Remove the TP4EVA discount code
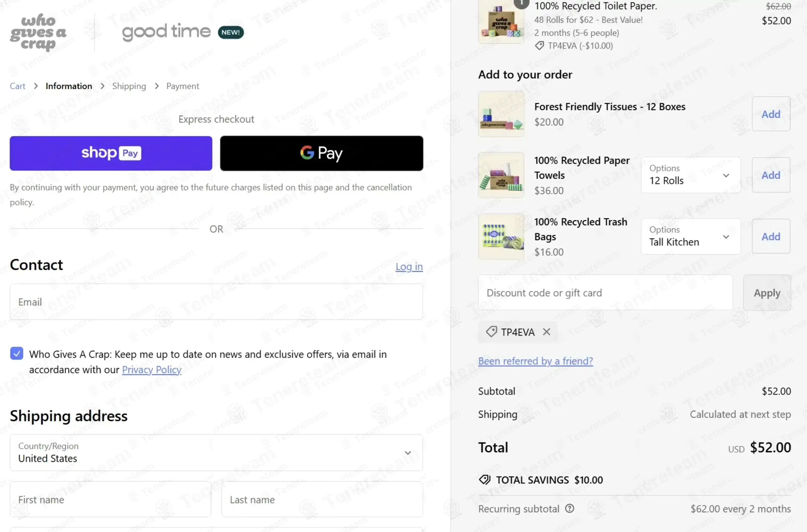 (546, 332)
